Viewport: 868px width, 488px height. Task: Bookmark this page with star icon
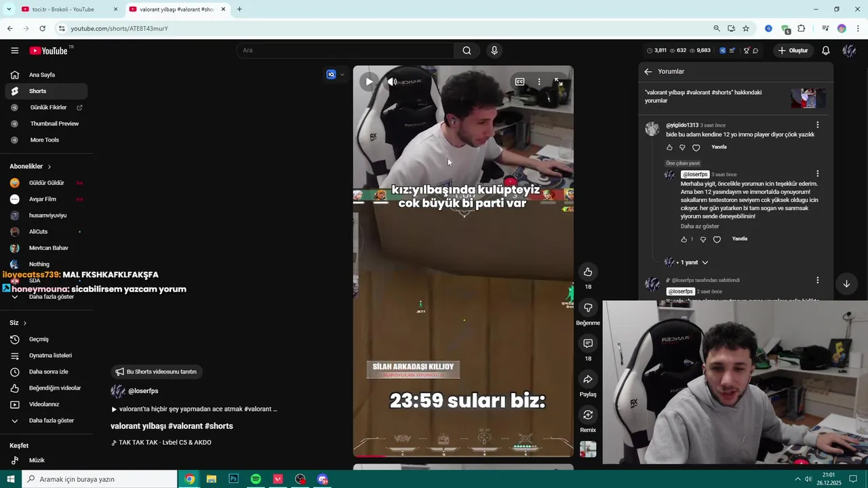click(x=746, y=28)
